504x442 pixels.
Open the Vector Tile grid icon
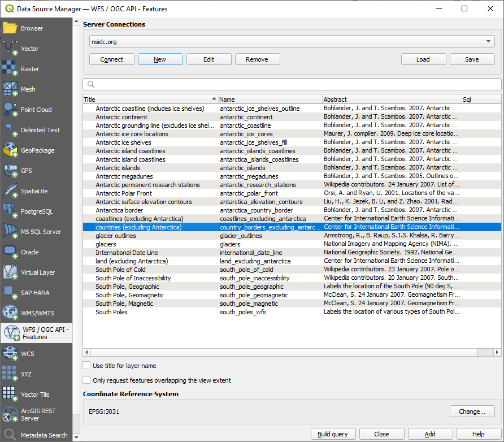tap(10, 395)
